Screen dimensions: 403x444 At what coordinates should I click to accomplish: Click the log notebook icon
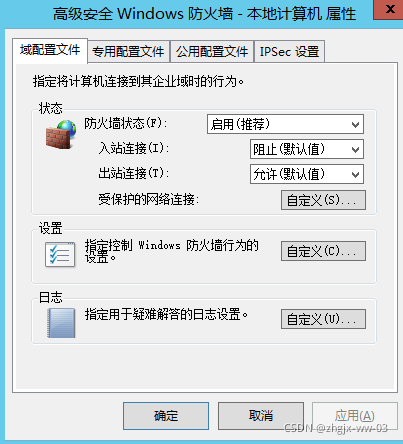point(61,323)
